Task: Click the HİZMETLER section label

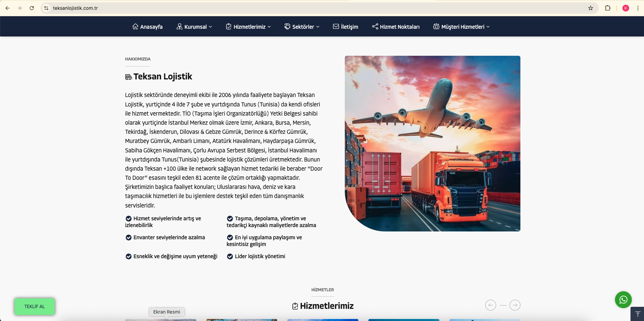Action: click(323, 290)
